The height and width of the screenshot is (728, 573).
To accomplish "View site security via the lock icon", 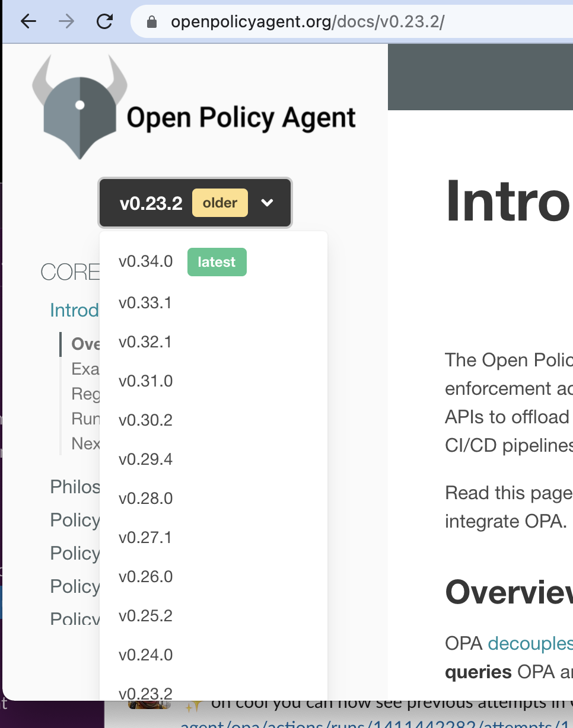I will pyautogui.click(x=152, y=21).
